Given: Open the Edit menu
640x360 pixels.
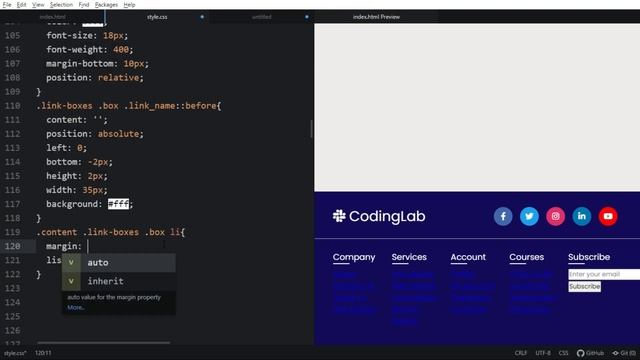Looking at the screenshot, I should [21, 4].
